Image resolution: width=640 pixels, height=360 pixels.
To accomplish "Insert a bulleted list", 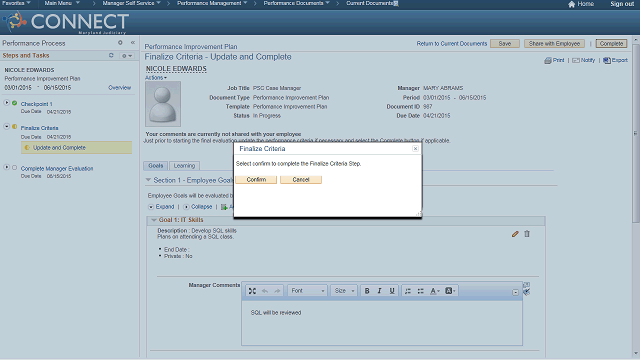I will 420,291.
